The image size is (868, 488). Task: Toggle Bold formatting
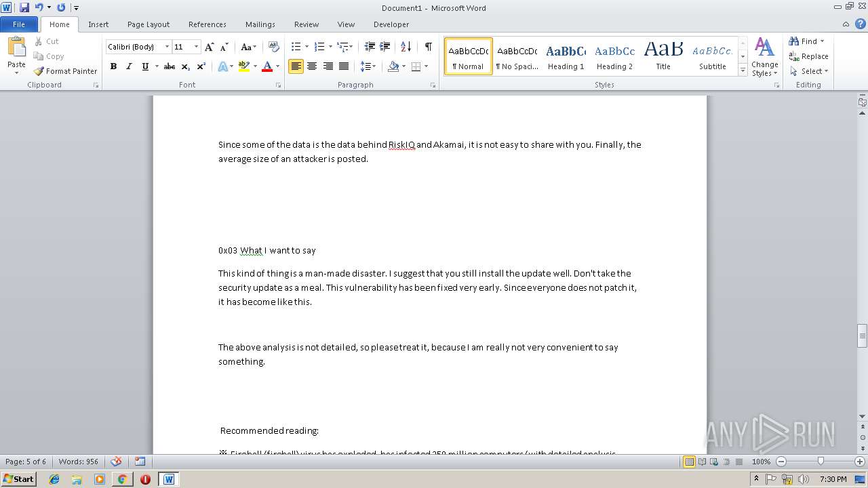point(113,66)
